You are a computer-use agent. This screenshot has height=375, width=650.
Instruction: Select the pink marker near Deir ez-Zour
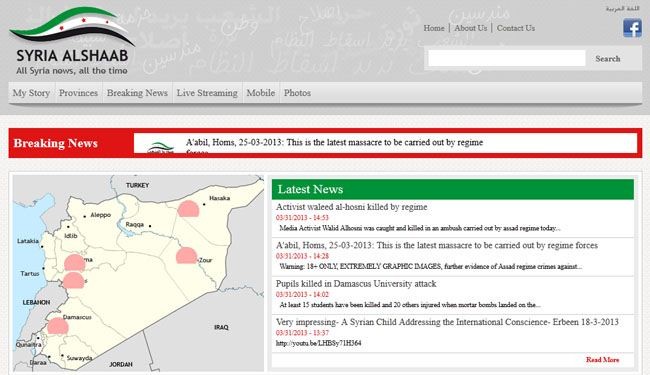[x=187, y=256]
